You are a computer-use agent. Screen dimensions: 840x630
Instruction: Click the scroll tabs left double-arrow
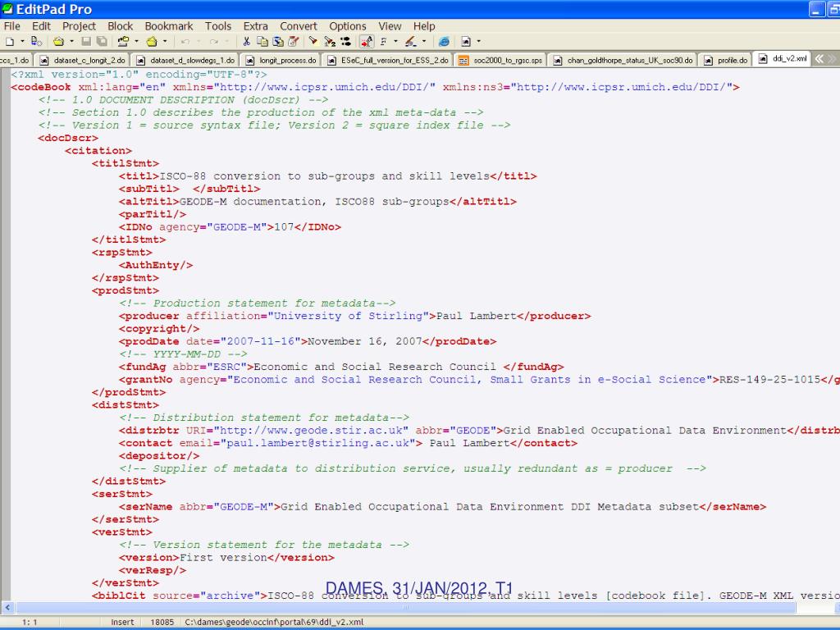click(x=820, y=59)
